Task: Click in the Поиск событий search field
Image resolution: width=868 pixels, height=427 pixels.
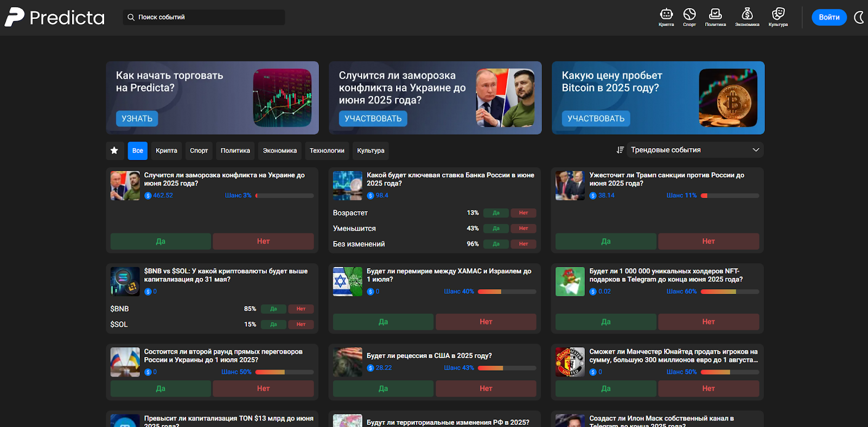Action: (x=204, y=17)
